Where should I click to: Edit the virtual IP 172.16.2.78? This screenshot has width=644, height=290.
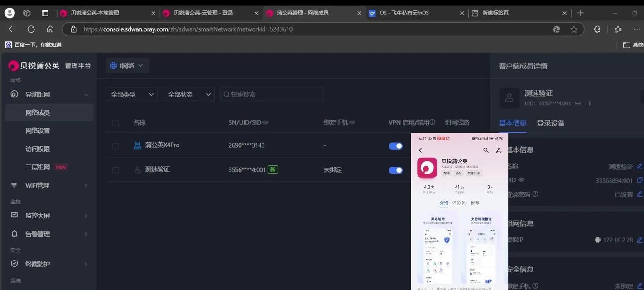tap(639, 240)
